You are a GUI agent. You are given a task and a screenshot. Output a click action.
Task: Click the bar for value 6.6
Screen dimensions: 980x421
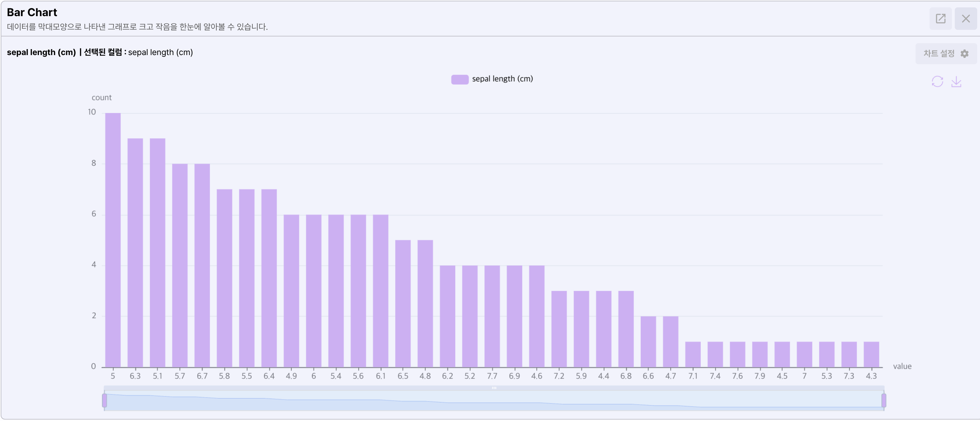tap(648, 341)
